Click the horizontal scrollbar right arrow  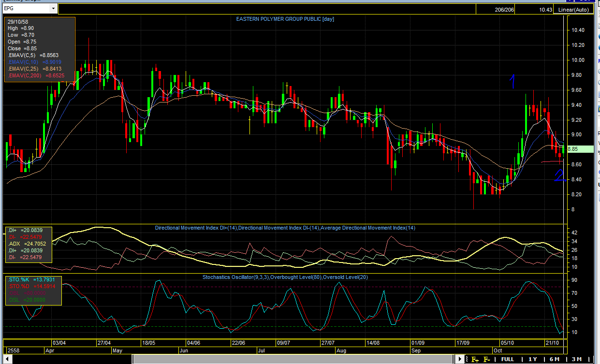click(x=460, y=359)
